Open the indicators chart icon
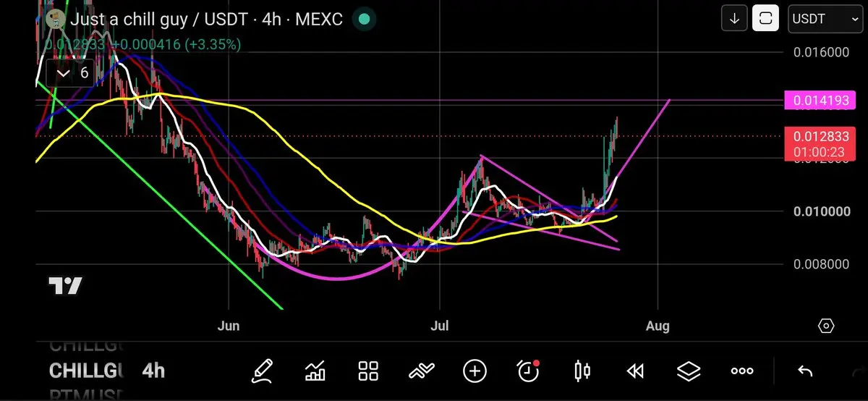This screenshot has width=868, height=401. [x=315, y=371]
